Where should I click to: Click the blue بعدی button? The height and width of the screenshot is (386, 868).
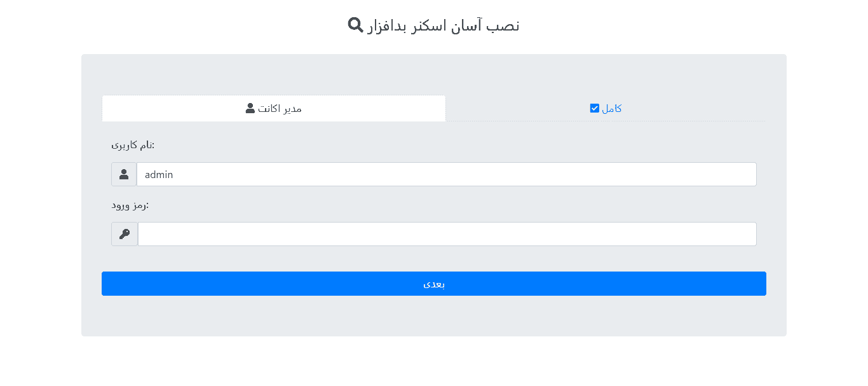[x=434, y=284]
